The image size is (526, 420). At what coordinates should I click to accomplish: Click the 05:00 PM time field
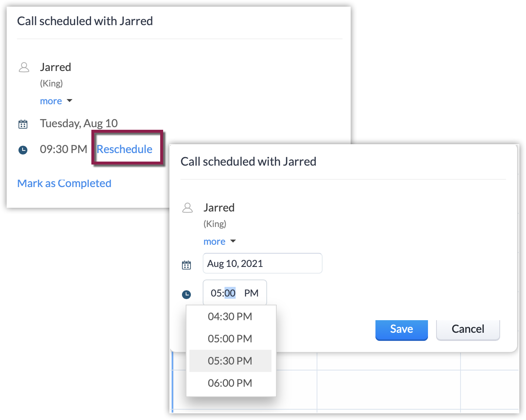(235, 293)
